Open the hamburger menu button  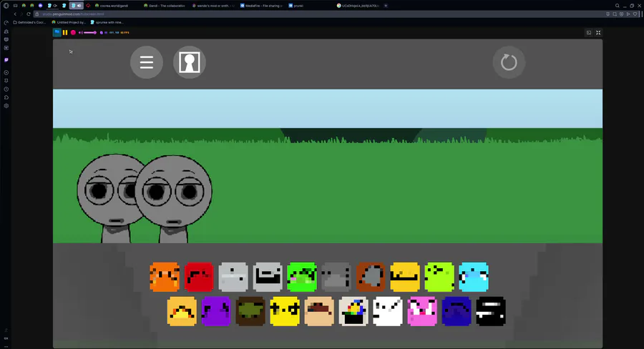coord(147,62)
